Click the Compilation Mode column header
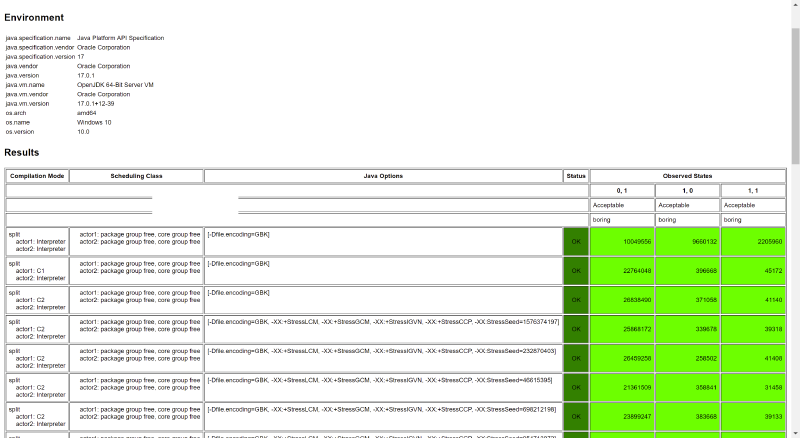 [37, 176]
